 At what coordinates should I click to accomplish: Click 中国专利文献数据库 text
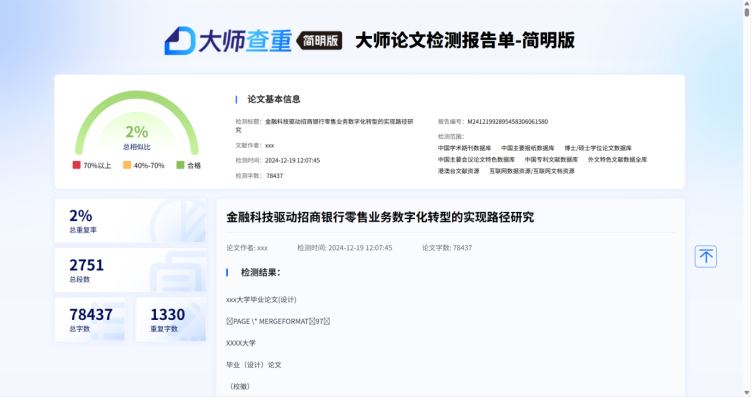pos(551,160)
